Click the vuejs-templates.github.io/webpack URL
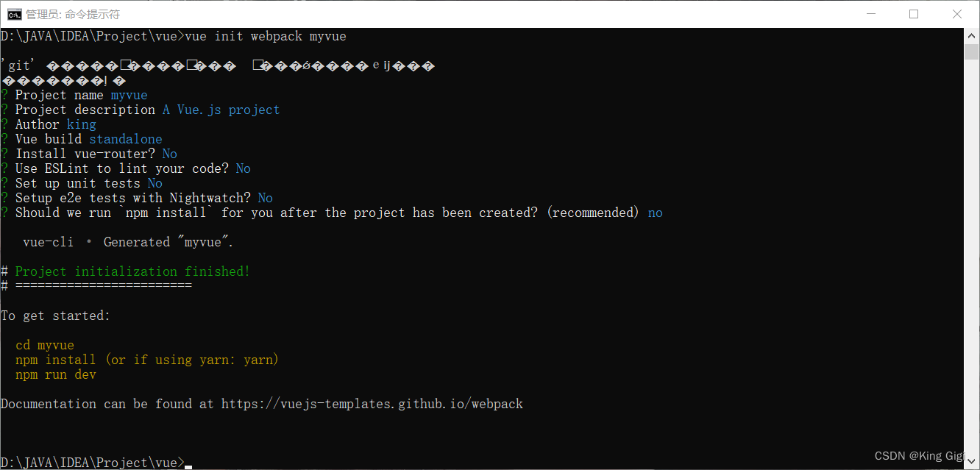 372,404
